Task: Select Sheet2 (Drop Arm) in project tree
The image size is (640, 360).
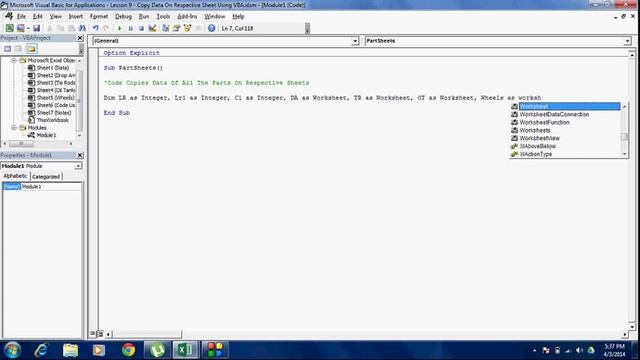Action: (56, 75)
